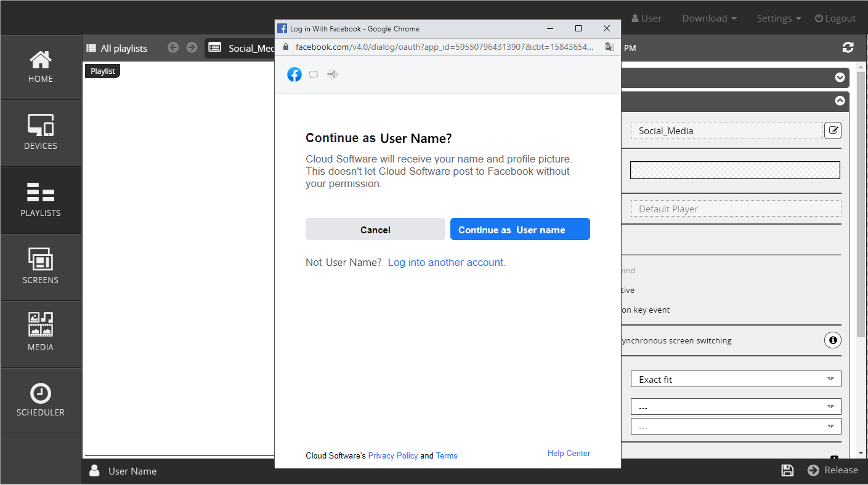Open the HOME section in the sidebar

41,66
